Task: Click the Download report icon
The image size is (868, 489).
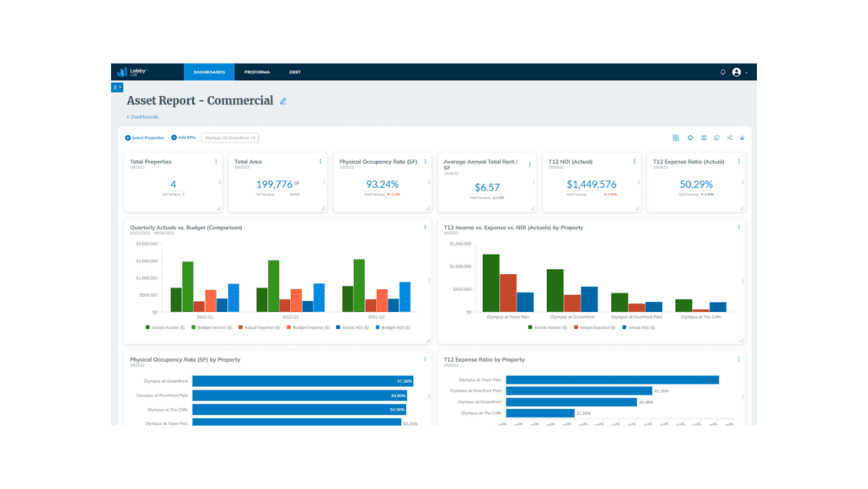Action: 742,137
